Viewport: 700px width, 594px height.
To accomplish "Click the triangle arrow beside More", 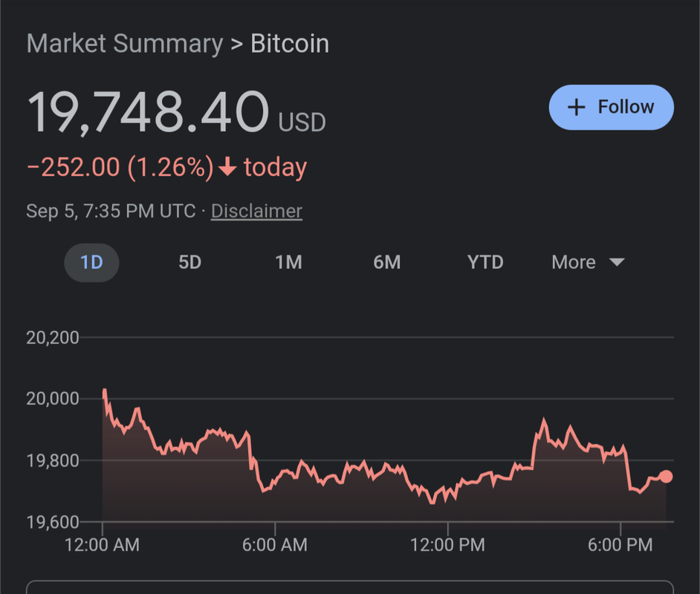I will point(617,262).
